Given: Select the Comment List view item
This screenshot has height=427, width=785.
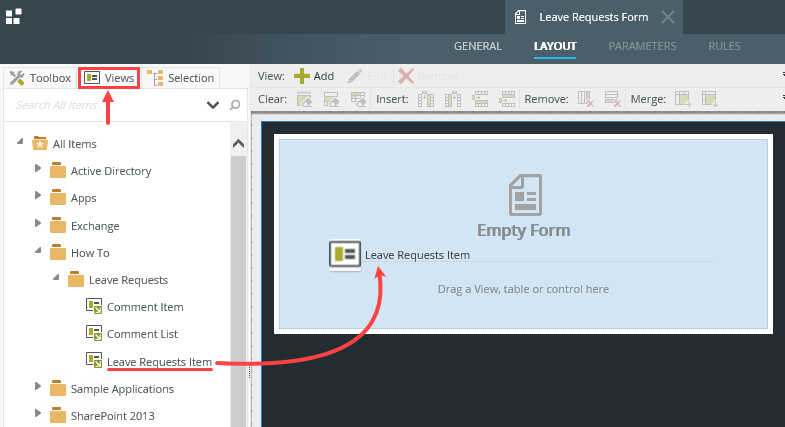Looking at the screenshot, I should (x=144, y=334).
